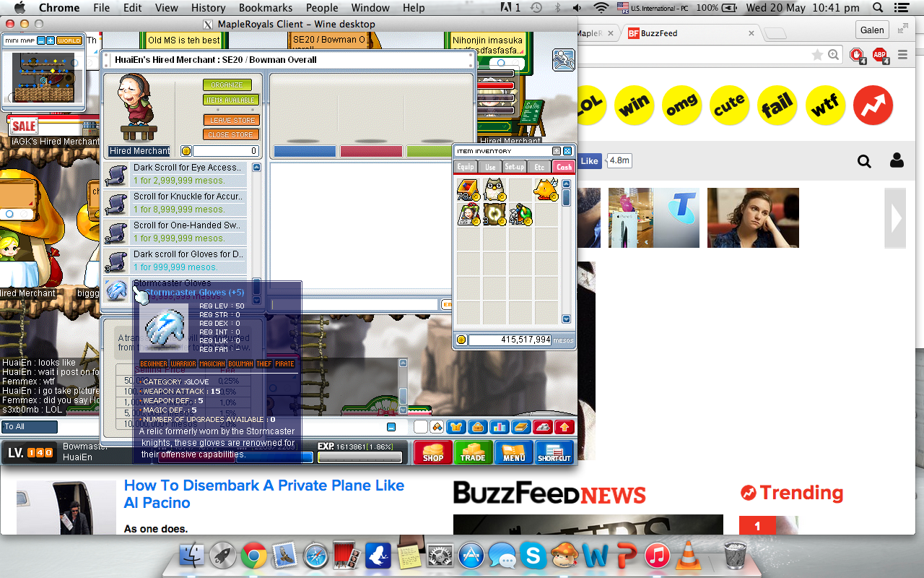The height and width of the screenshot is (578, 924).
Task: Select the Scroll for Knuckle listing
Action: (x=188, y=202)
